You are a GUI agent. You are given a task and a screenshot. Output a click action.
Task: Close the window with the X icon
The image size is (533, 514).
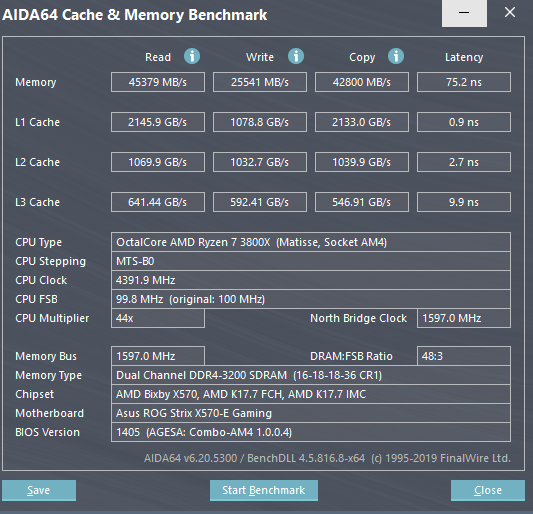point(510,12)
